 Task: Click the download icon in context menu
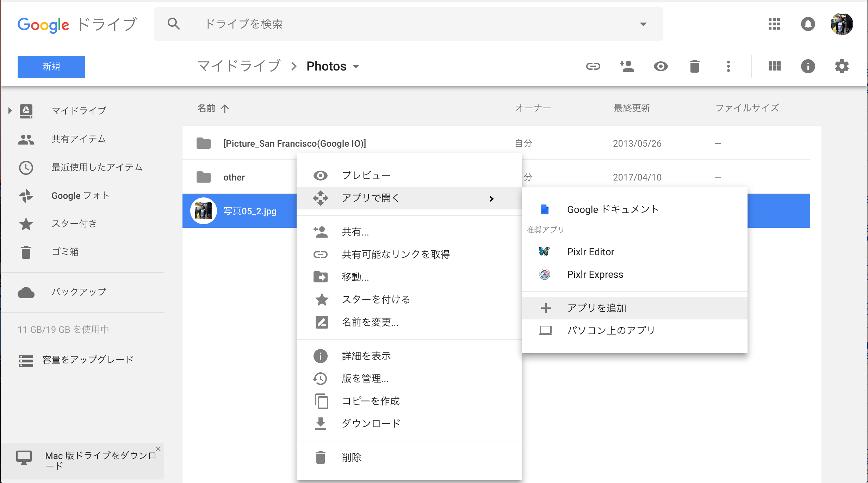click(320, 423)
